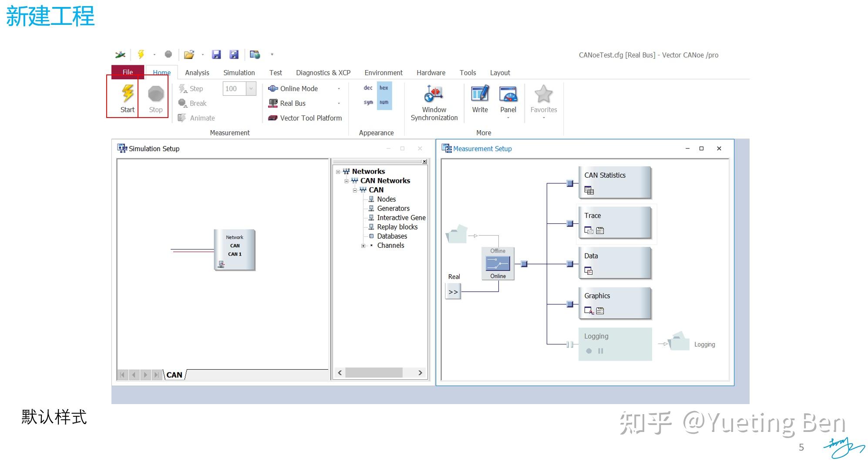This screenshot has width=868, height=462.
Task: Toggle the Offline/Online mode switch block
Action: (x=498, y=263)
